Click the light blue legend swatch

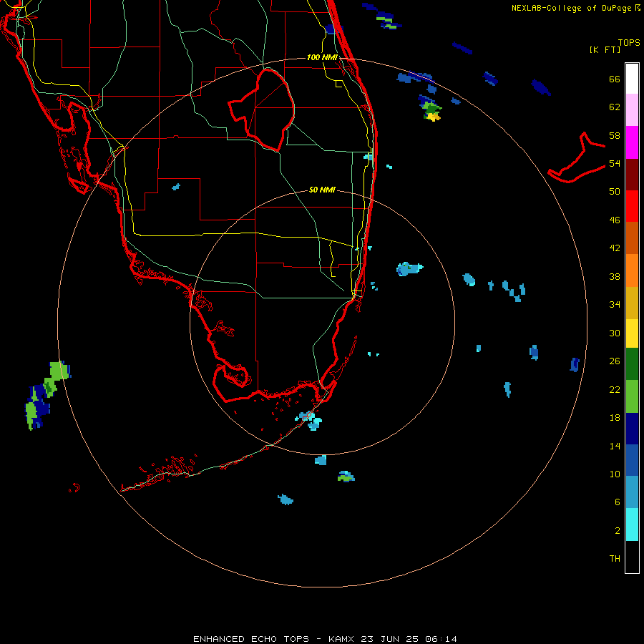coord(632,492)
